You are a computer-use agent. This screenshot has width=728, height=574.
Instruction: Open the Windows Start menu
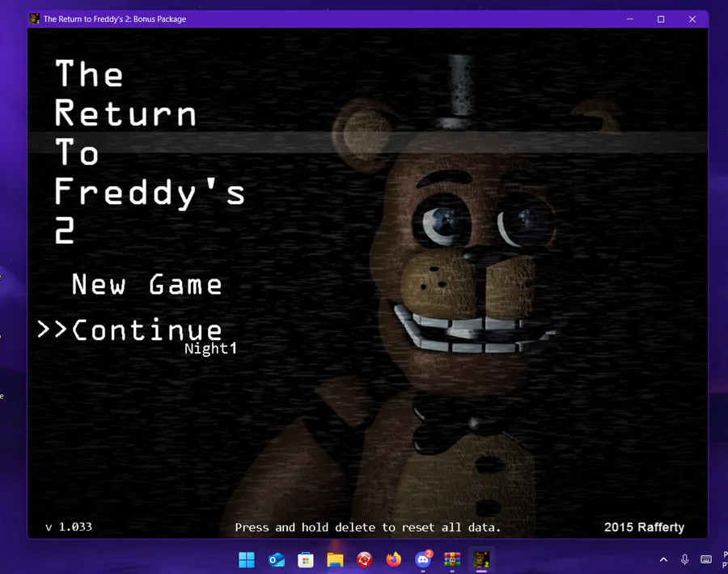pos(247,559)
